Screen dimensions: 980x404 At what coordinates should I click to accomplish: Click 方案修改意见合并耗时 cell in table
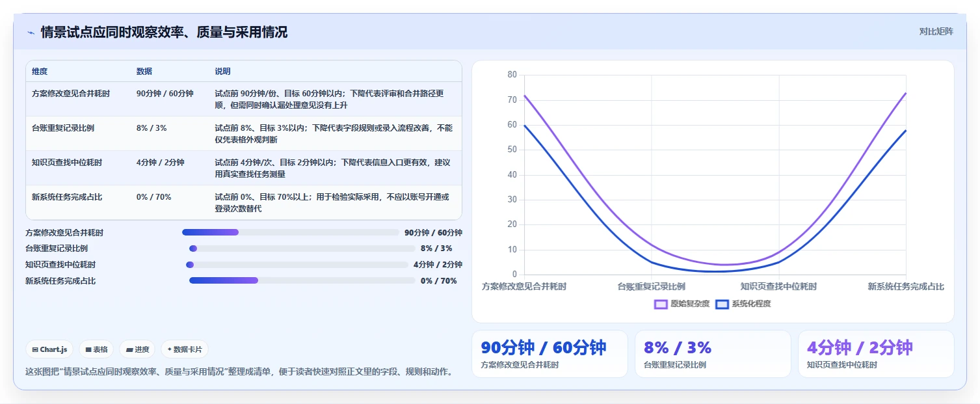(71, 94)
